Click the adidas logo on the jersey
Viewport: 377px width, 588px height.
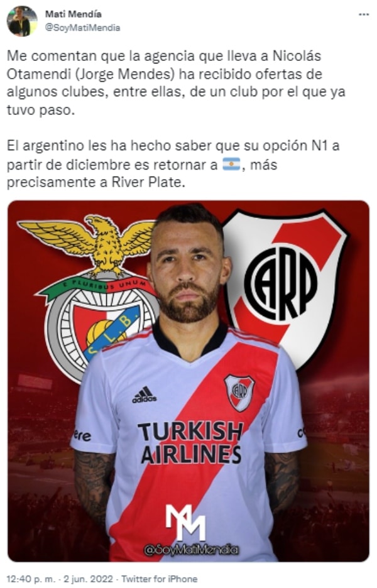(145, 394)
